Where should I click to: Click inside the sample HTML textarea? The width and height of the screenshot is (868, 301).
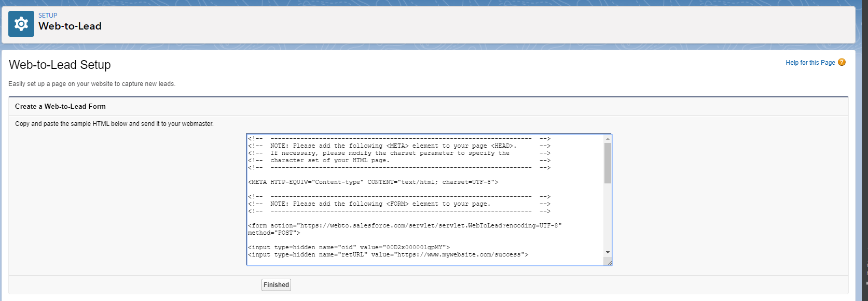(425, 200)
